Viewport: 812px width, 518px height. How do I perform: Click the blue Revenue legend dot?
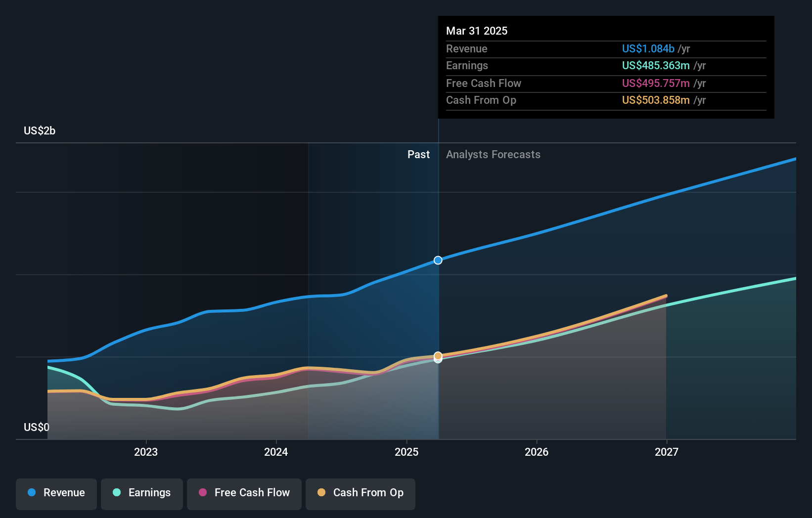[32, 492]
